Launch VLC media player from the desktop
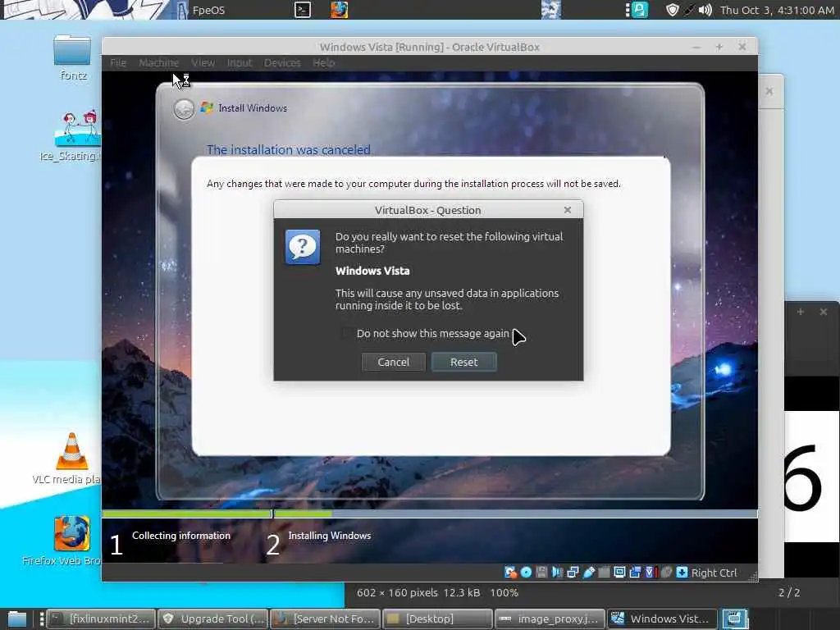The image size is (840, 630). coord(71,459)
